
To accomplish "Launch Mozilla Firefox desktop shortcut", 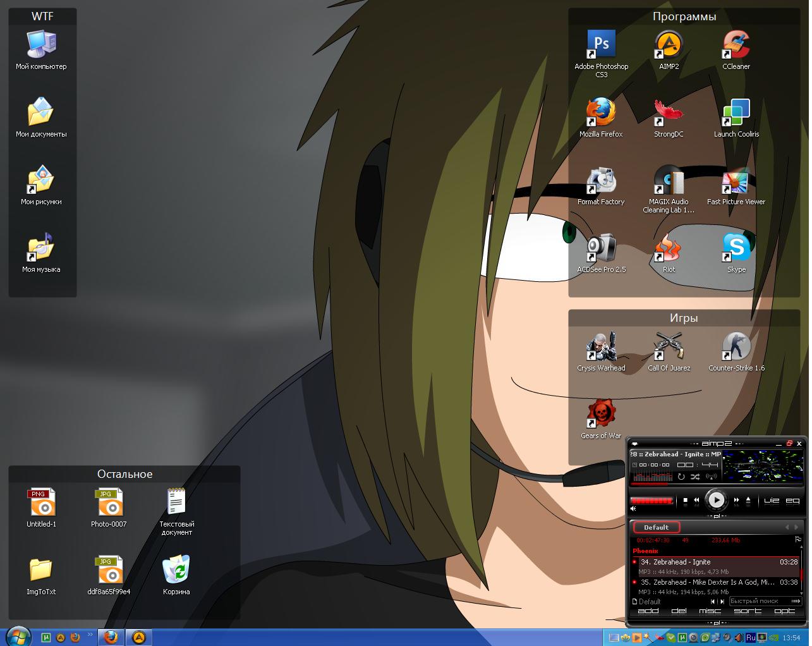I will click(x=601, y=118).
